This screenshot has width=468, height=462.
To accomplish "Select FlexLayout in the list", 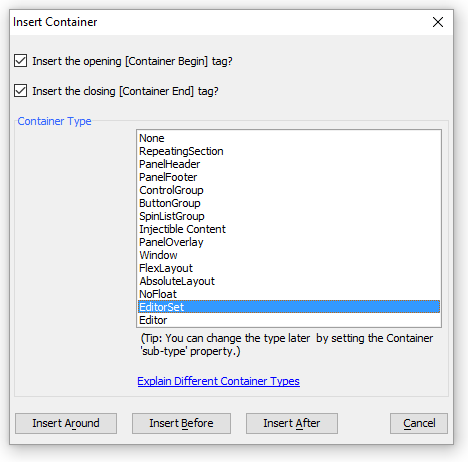I will (x=289, y=268).
